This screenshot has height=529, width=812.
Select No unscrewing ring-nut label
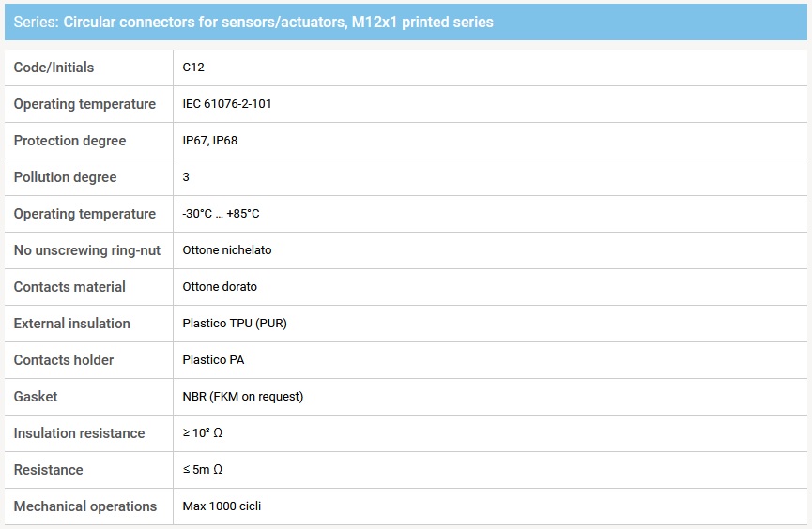click(87, 250)
